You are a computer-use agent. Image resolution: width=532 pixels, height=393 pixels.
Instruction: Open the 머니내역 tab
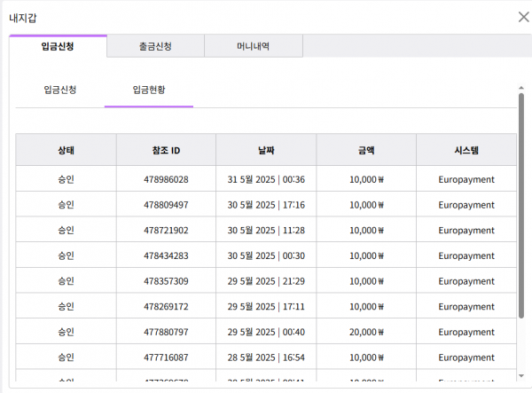tap(253, 46)
